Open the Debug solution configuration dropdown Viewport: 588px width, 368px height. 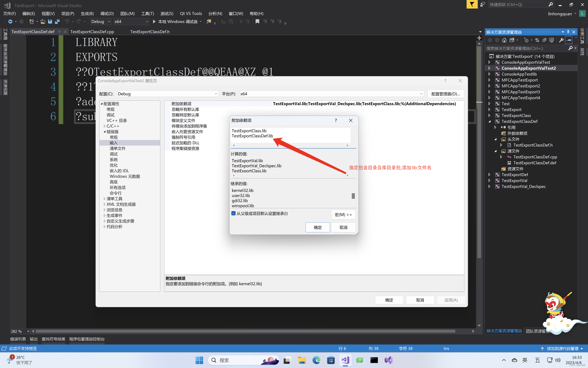[x=101, y=22]
